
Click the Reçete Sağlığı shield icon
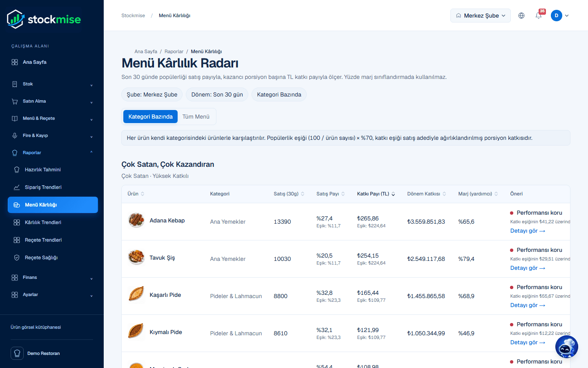click(x=17, y=258)
